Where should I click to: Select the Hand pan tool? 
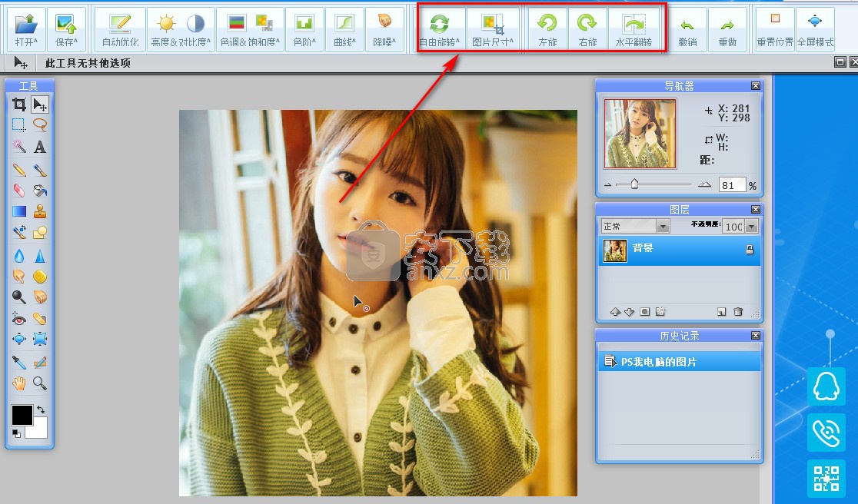[x=19, y=383]
